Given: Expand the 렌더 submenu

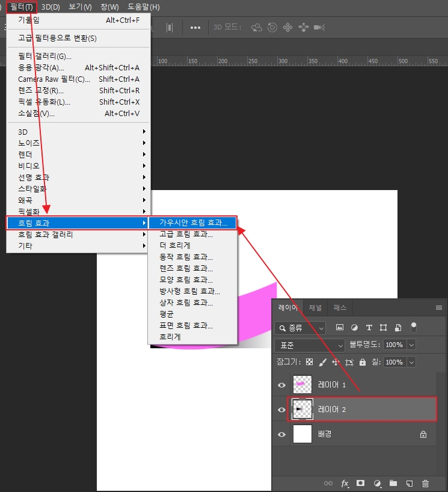Looking at the screenshot, I should [x=78, y=155].
